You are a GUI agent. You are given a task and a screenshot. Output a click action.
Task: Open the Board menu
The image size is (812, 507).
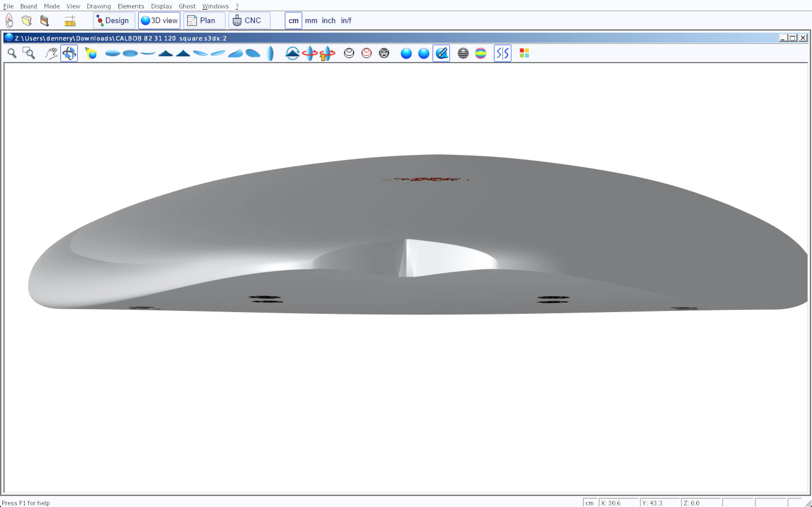click(x=28, y=6)
